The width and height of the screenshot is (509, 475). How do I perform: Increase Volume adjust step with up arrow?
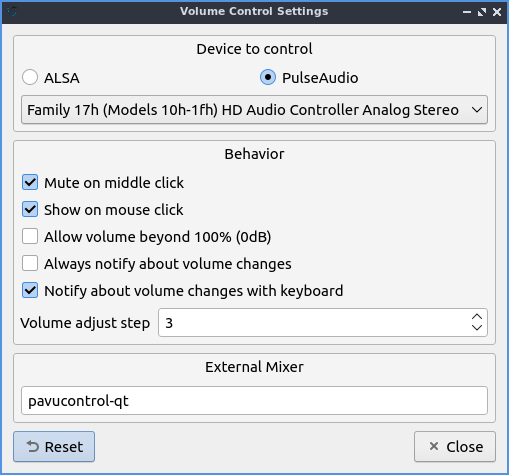[x=477, y=316]
